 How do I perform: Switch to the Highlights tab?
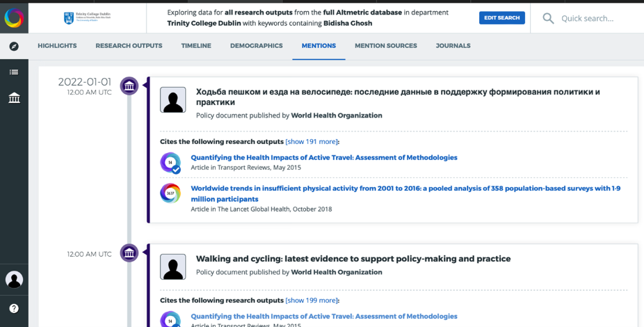[57, 46]
